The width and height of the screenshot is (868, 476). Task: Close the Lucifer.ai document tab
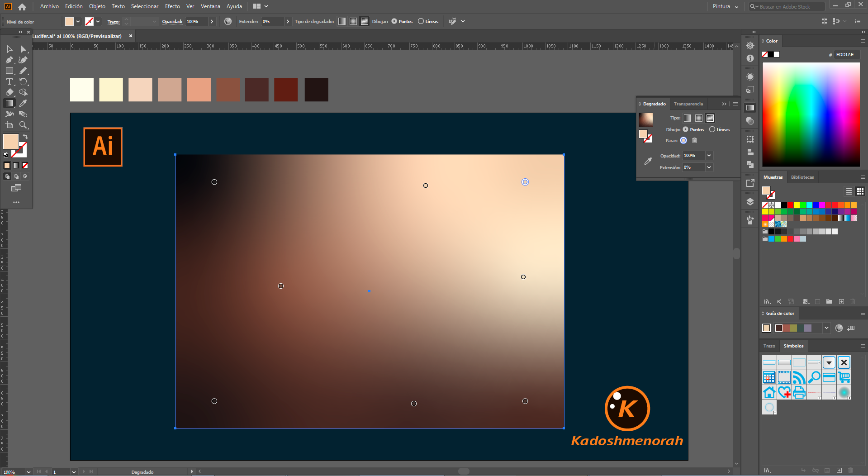point(131,36)
